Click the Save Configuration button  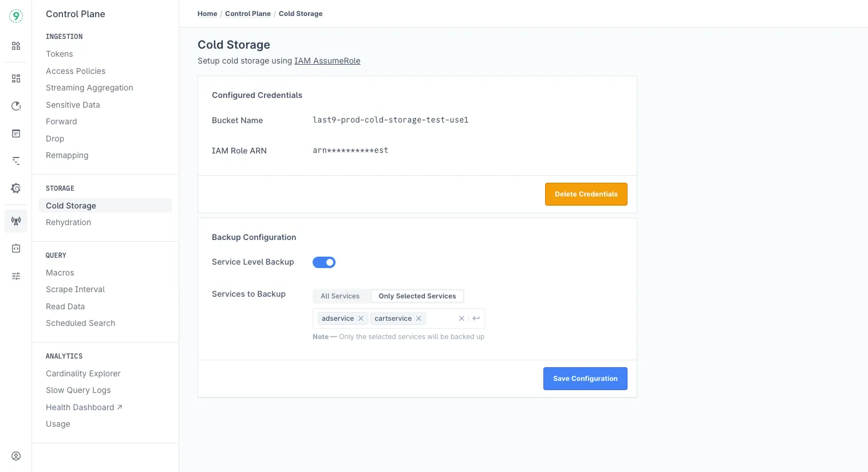pyautogui.click(x=585, y=379)
